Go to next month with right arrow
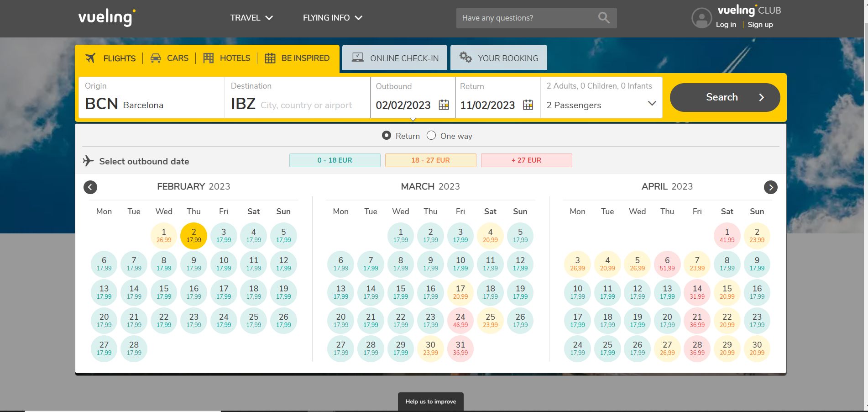The image size is (868, 412). tap(770, 187)
